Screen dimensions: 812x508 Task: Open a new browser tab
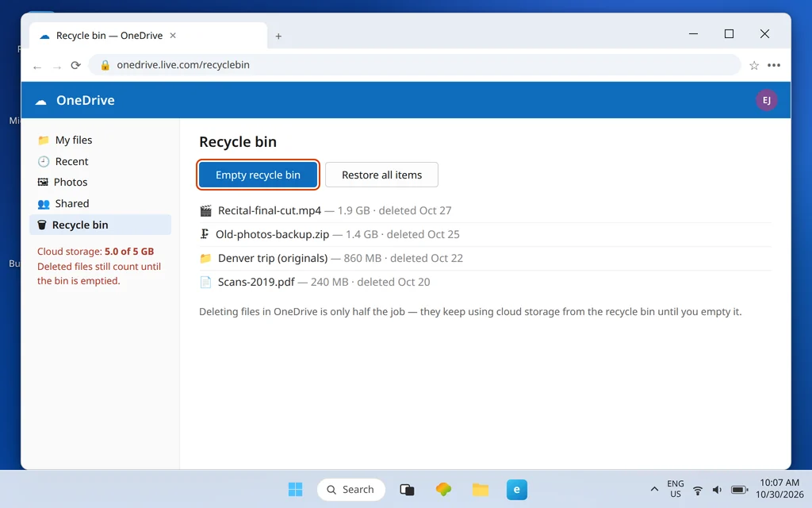click(278, 36)
